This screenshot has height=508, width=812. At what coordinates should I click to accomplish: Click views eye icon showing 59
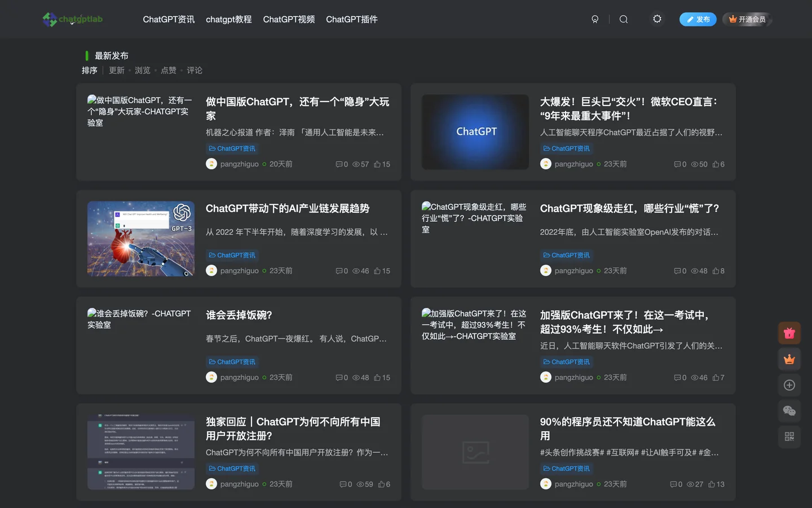pos(360,484)
